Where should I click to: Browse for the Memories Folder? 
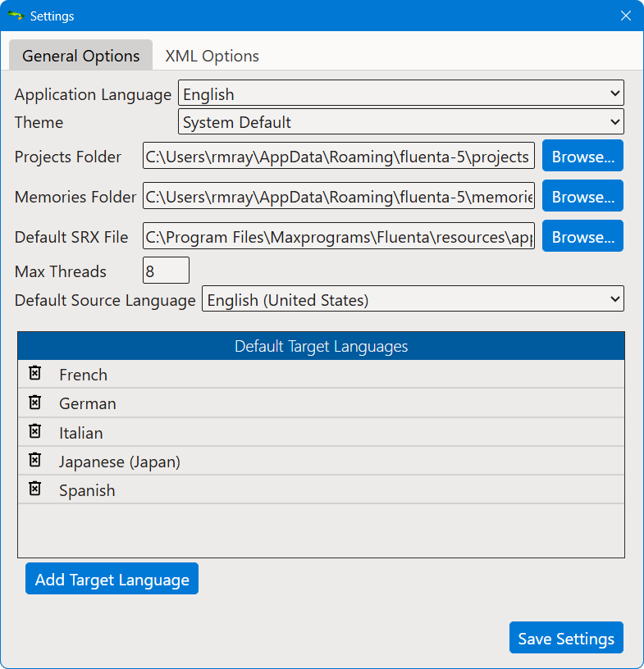[x=583, y=196]
